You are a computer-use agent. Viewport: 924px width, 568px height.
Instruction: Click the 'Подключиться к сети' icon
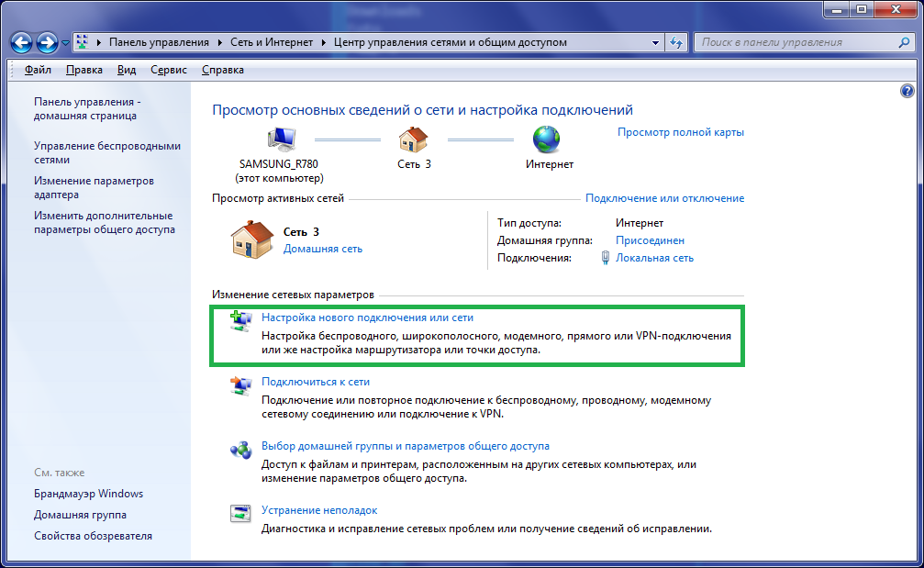[240, 385]
